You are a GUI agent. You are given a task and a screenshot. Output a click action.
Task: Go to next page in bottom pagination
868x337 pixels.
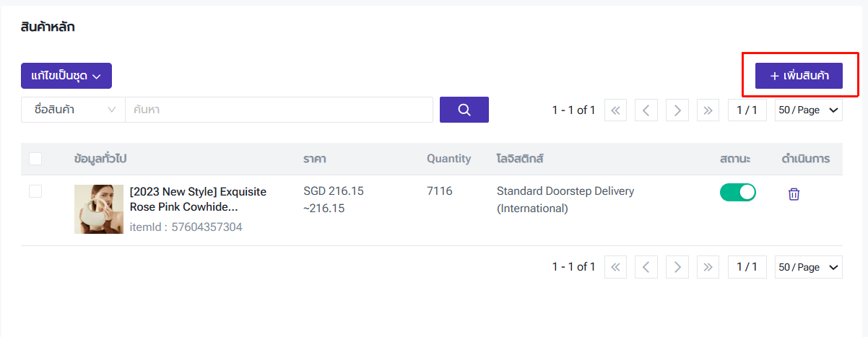click(x=677, y=267)
